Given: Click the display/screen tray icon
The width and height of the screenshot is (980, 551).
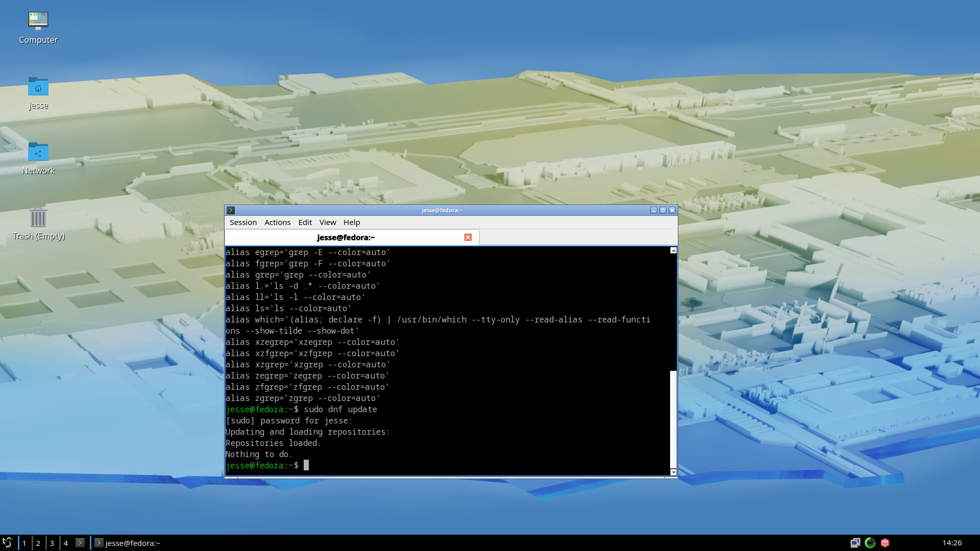Looking at the screenshot, I should (855, 543).
